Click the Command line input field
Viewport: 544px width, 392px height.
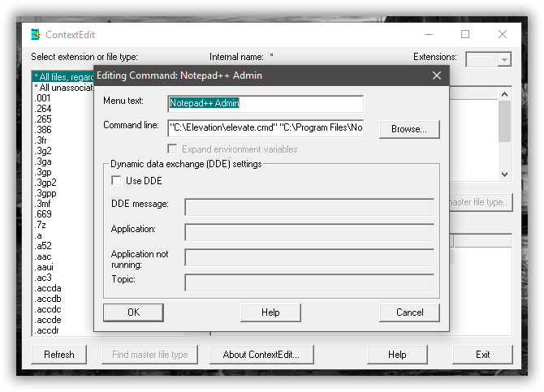tap(266, 128)
